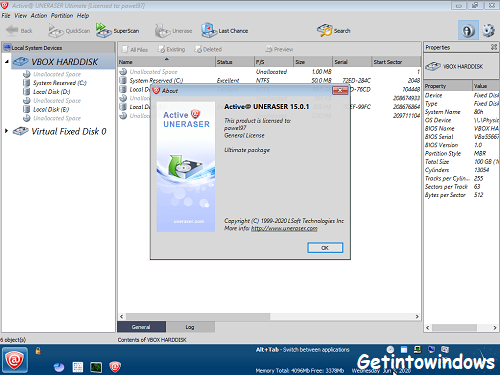This screenshot has width=500, height=375.
Task: Open the File menu
Action: click(x=6, y=16)
